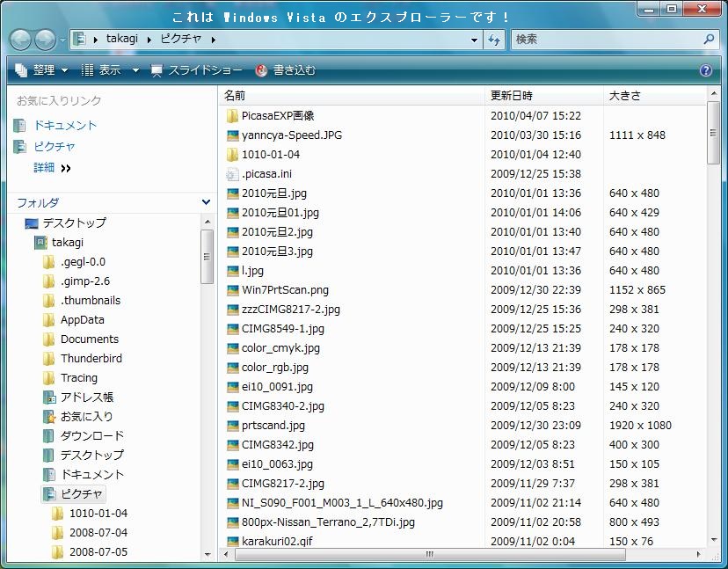
Task: Select yanncya-Speed.JPG image icon
Action: (x=233, y=135)
